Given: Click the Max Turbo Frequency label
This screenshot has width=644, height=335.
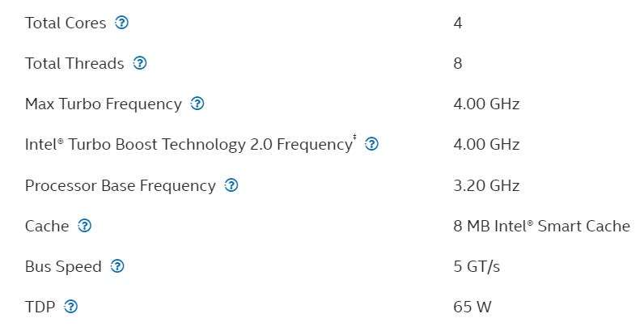Looking at the screenshot, I should click(103, 104).
